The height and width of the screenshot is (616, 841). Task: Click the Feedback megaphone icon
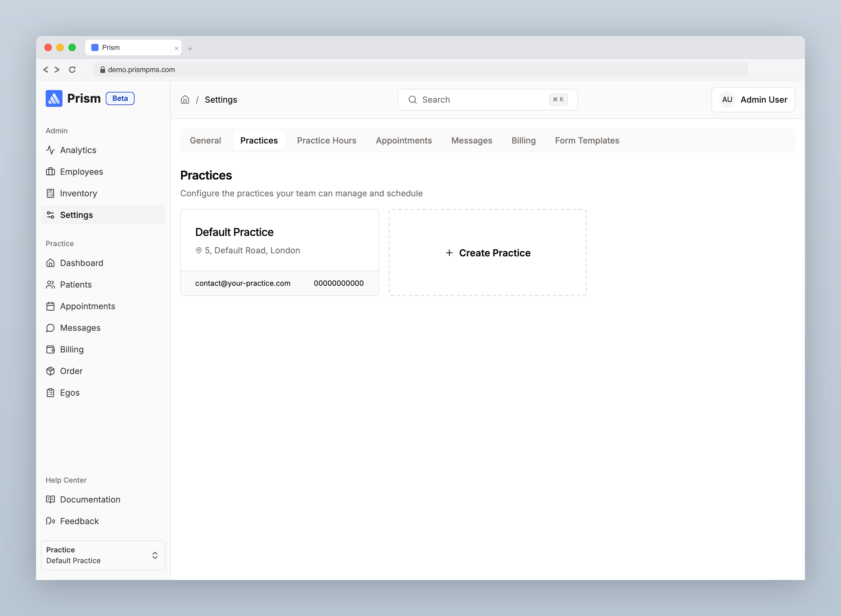[x=51, y=521]
